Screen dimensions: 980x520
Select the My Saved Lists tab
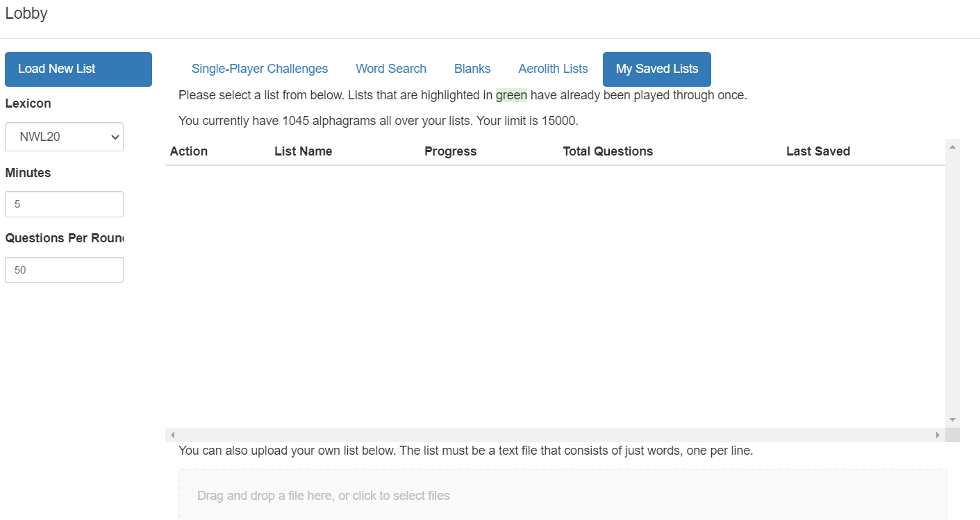pyautogui.click(x=656, y=69)
